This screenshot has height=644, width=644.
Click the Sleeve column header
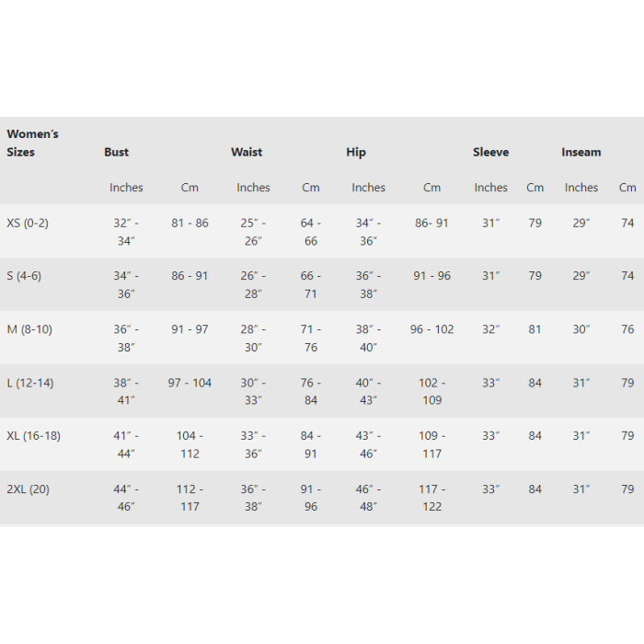coord(490,152)
